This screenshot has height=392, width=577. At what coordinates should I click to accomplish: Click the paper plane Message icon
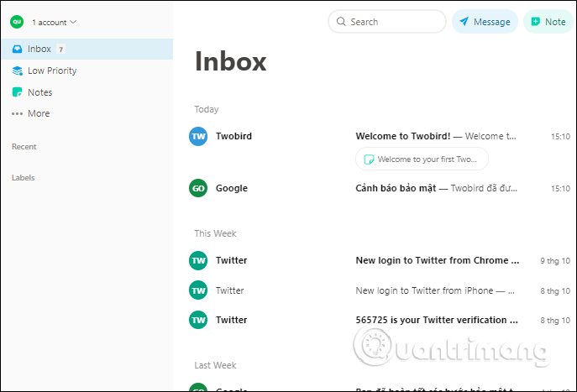(x=464, y=22)
